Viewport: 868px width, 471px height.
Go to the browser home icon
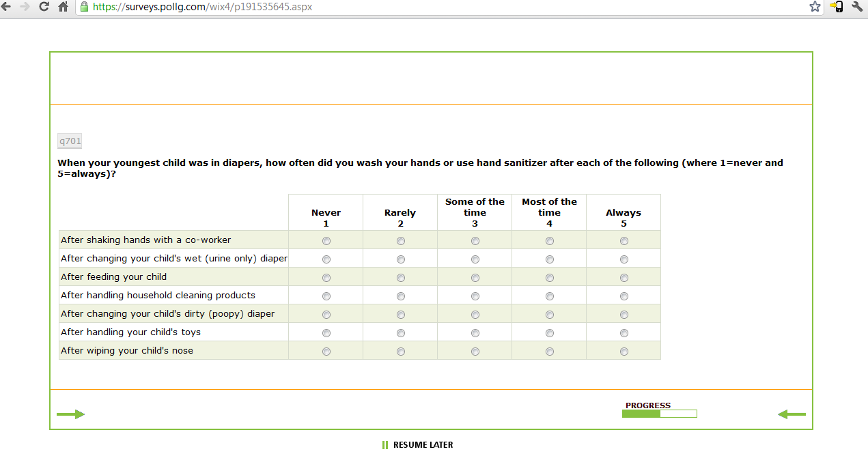point(64,6)
